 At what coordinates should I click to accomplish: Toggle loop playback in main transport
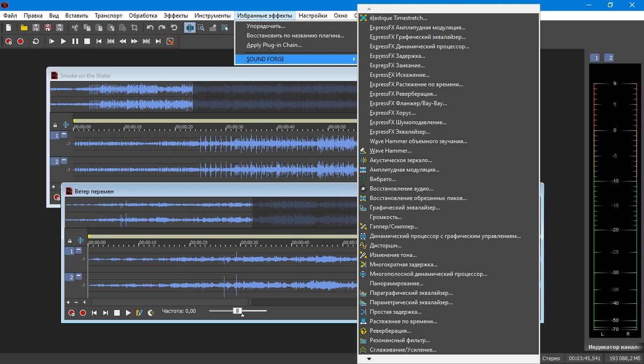click(36, 41)
